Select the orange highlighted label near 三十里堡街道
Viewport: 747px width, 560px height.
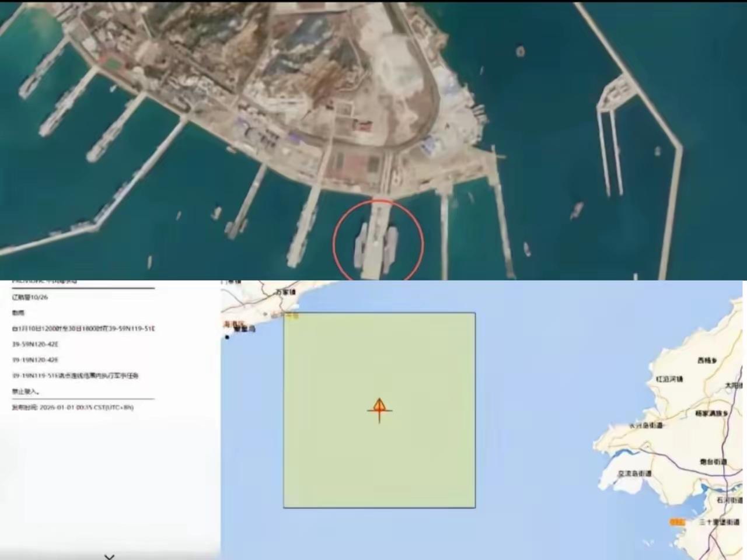[x=678, y=521]
